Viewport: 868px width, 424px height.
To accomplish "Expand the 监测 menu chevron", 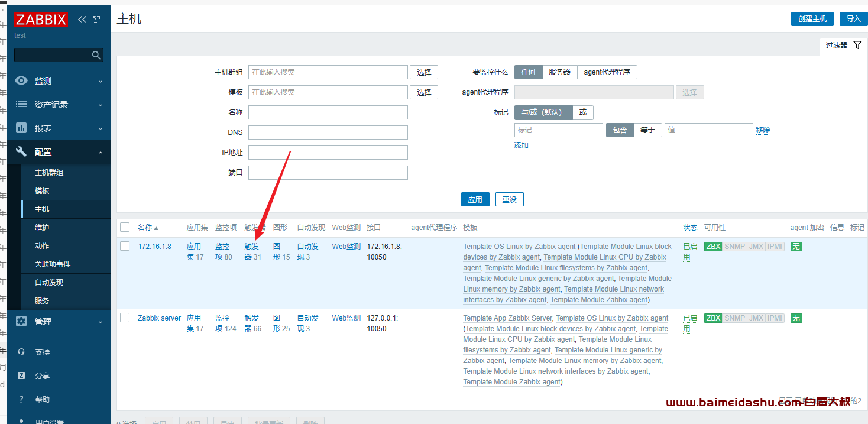I will pyautogui.click(x=101, y=82).
